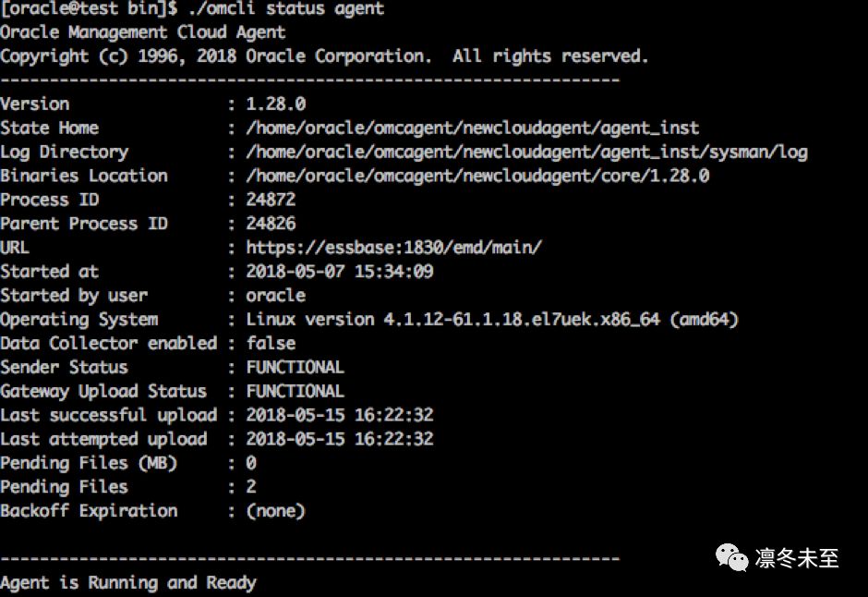This screenshot has height=597, width=868.
Task: Open the https://essbase:1830/emd/main/ URL
Action: [393, 248]
